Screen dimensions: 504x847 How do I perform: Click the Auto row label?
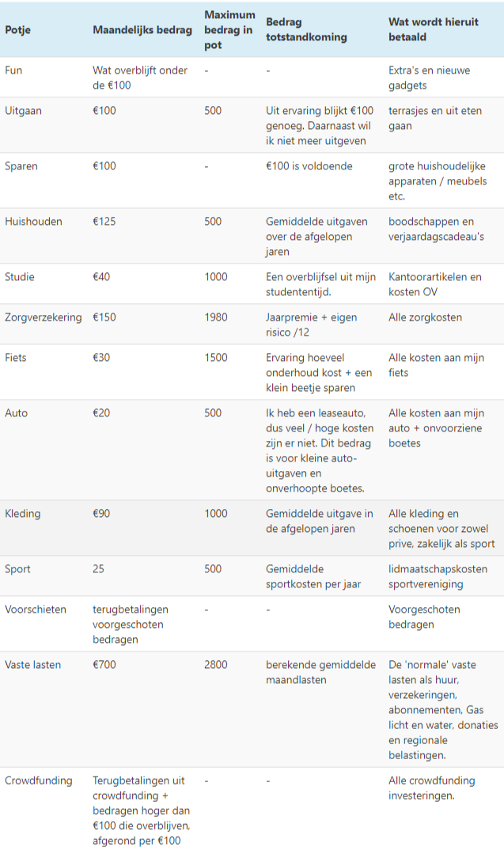(17, 413)
